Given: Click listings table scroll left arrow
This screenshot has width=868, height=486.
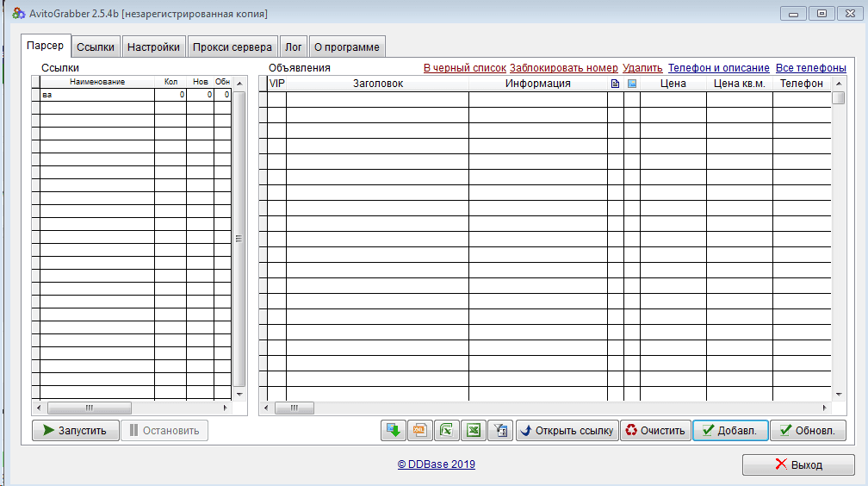Looking at the screenshot, I should click(x=266, y=408).
